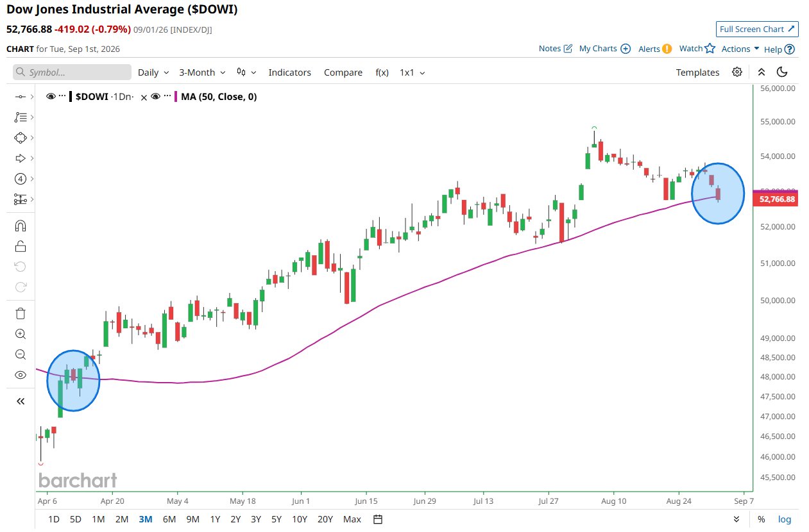The image size is (809, 532).
Task: Collapse the chart header with double chevron
Action: click(x=762, y=72)
